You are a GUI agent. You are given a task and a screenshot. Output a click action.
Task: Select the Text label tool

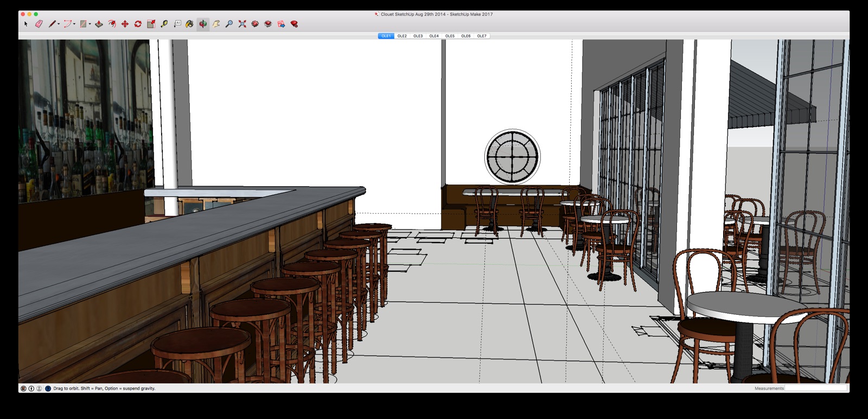(177, 24)
